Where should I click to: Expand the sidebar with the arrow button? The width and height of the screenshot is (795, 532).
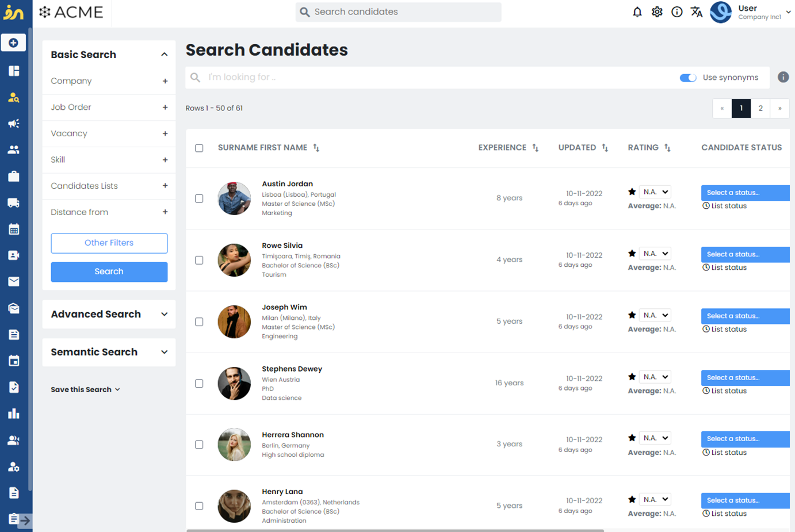(24, 520)
